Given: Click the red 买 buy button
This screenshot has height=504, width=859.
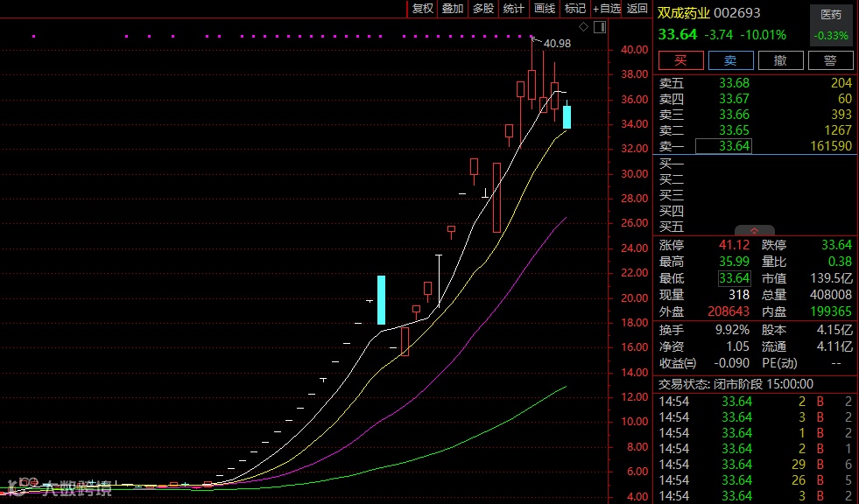Looking at the screenshot, I should [x=681, y=60].
